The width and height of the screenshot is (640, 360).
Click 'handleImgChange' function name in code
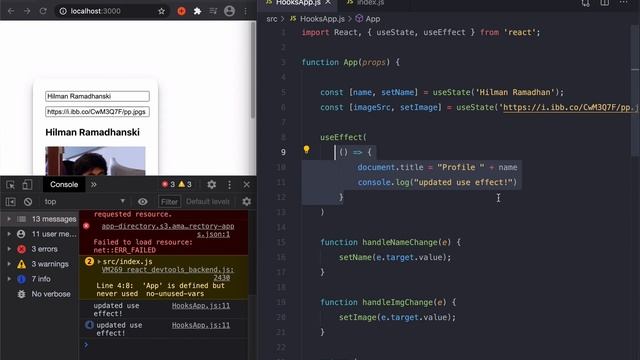pos(397,302)
